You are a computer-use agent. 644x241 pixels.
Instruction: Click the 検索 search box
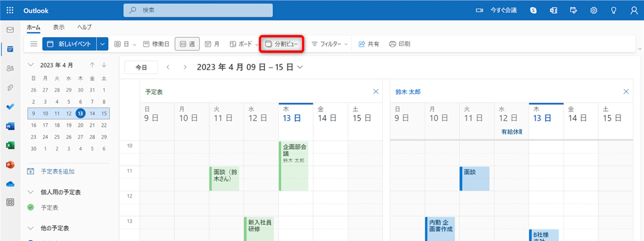point(198,10)
